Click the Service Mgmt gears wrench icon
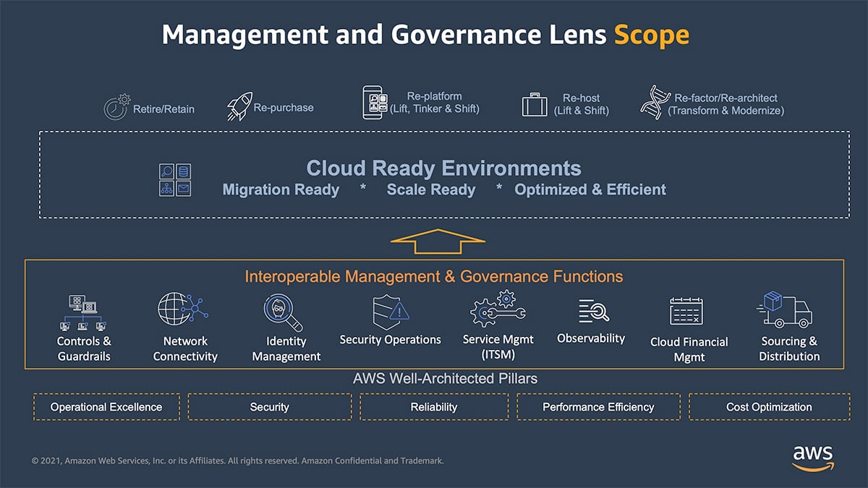The width and height of the screenshot is (868, 488). (498, 309)
